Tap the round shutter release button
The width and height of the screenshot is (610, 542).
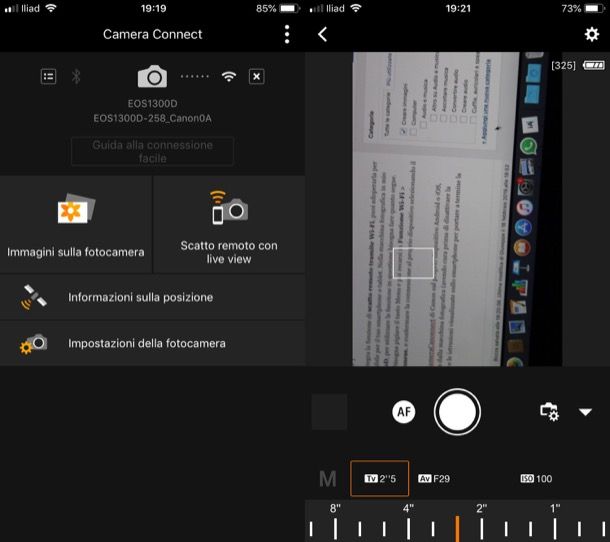457,412
